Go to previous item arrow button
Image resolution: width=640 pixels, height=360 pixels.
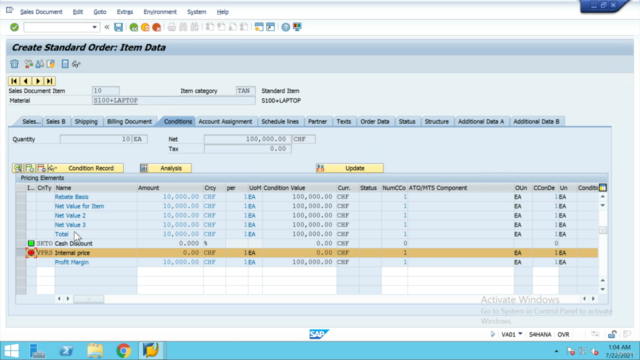coord(26,81)
